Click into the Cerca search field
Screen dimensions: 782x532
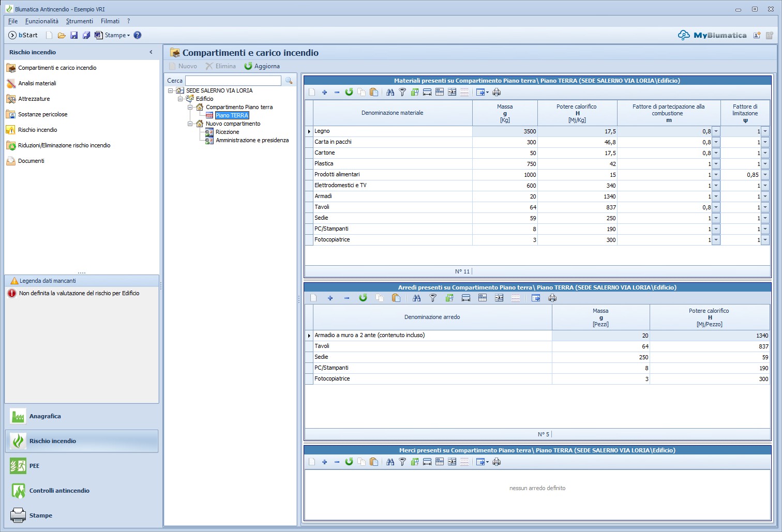click(233, 81)
